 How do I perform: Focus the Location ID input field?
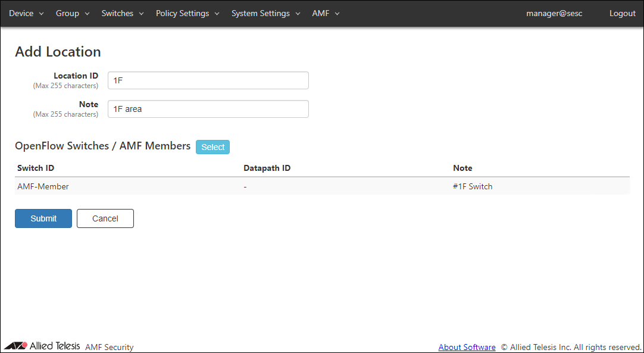[x=208, y=80]
